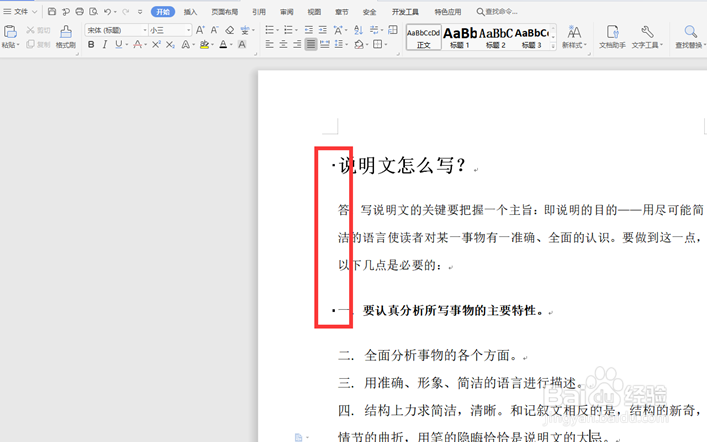Open the customize quick access toolbar dropdown
The image size is (708, 442).
[x=140, y=11]
